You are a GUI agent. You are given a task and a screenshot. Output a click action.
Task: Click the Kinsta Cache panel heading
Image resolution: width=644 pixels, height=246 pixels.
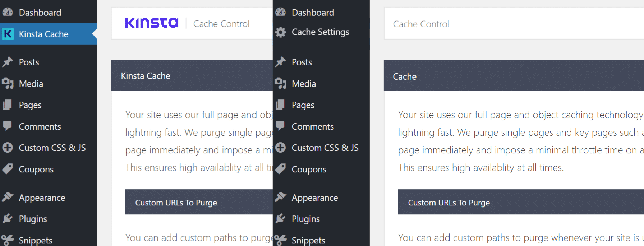pos(146,76)
